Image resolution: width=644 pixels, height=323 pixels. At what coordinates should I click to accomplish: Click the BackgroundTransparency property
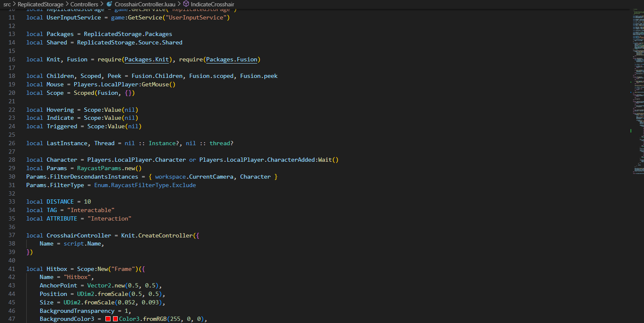[x=77, y=311]
